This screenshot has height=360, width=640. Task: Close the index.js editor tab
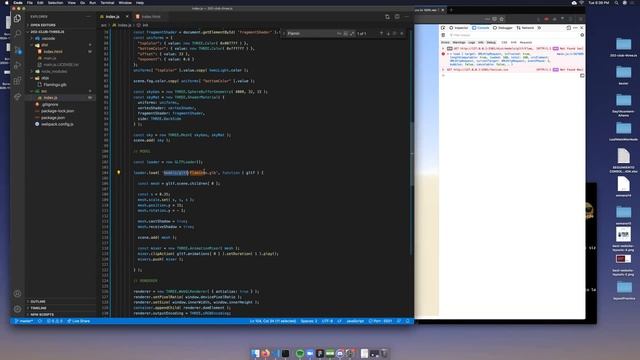point(127,17)
